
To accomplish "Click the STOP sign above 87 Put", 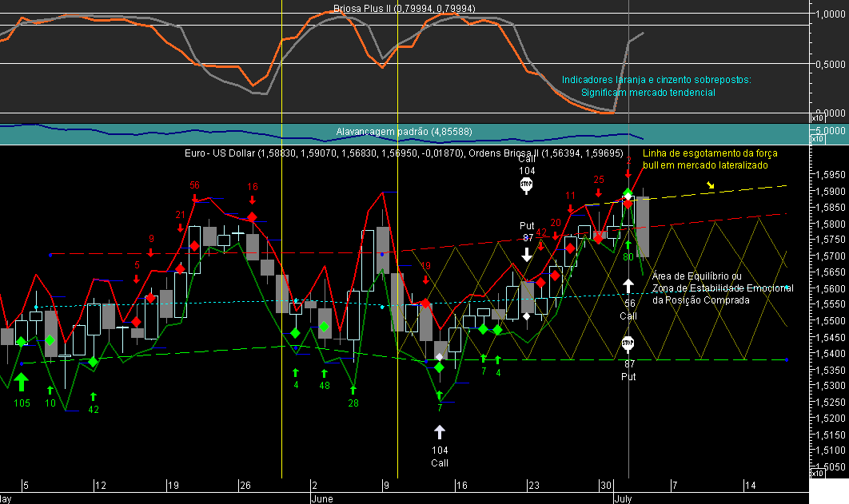I will [x=628, y=343].
